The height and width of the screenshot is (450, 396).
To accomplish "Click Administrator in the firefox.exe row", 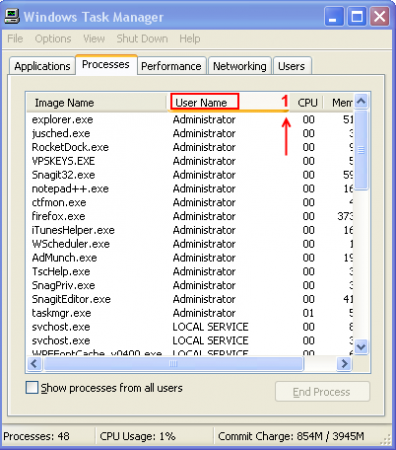I will pos(204,216).
